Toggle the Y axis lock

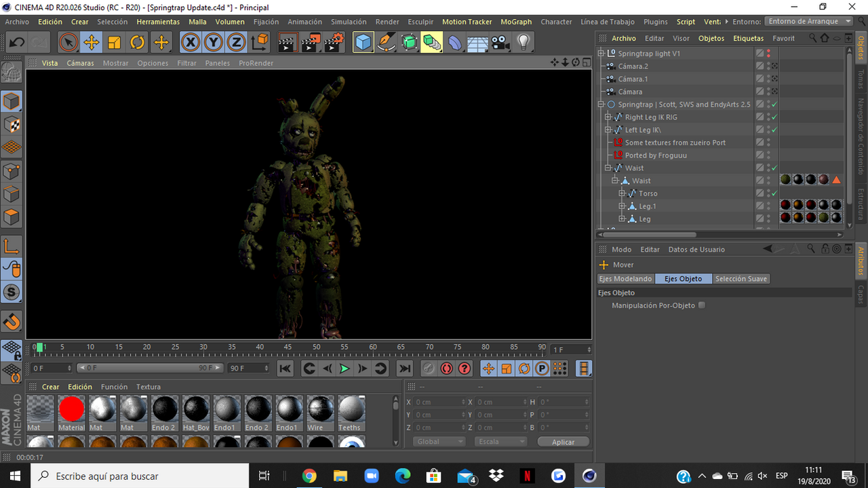click(x=214, y=43)
